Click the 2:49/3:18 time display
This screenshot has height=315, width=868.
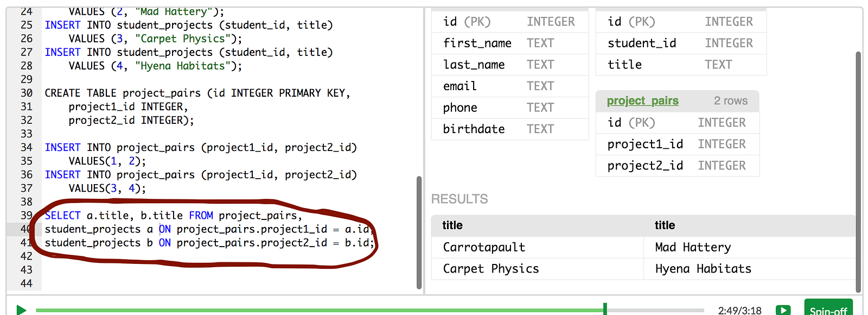[x=739, y=311]
